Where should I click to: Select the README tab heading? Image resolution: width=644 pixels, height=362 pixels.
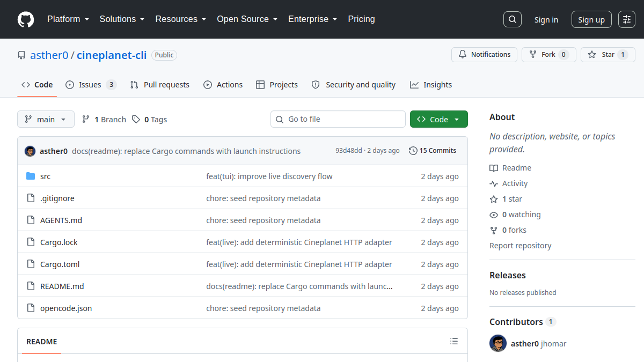(42, 342)
